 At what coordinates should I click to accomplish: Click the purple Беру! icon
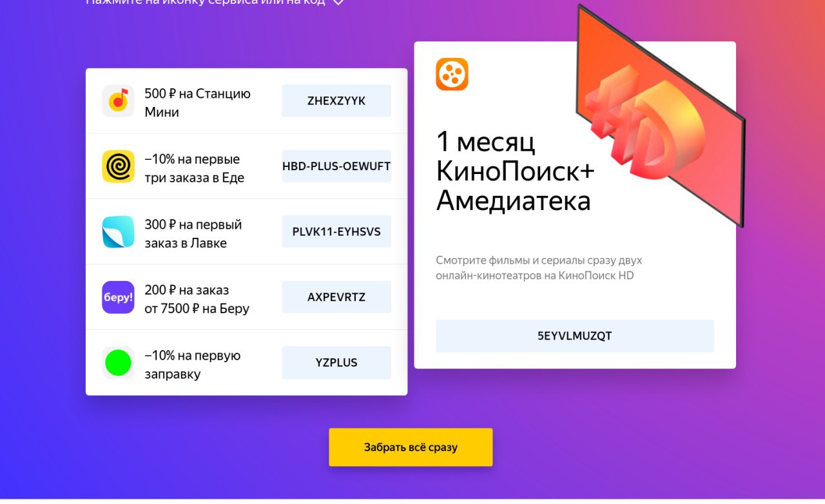pos(118,297)
